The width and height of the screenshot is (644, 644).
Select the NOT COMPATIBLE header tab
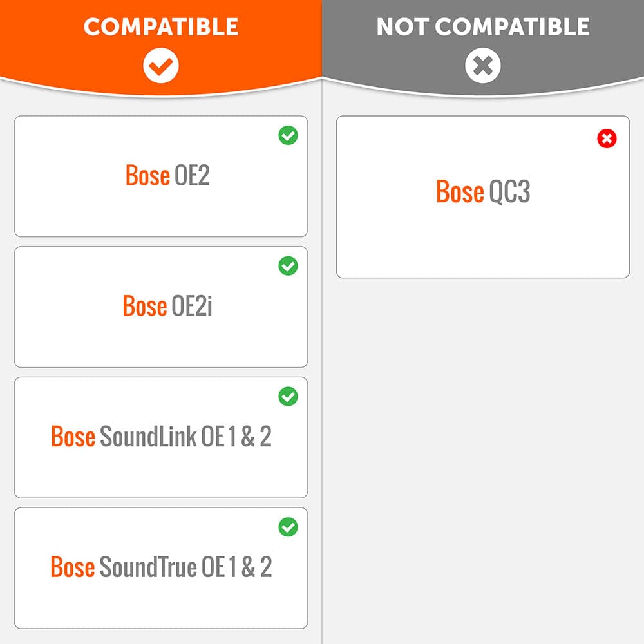tap(482, 27)
